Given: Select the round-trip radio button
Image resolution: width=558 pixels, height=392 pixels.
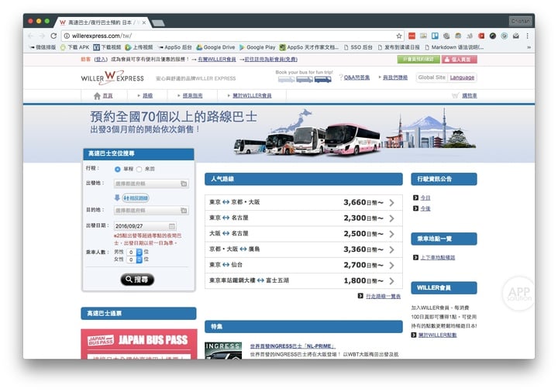Looking at the screenshot, I should [x=139, y=169].
